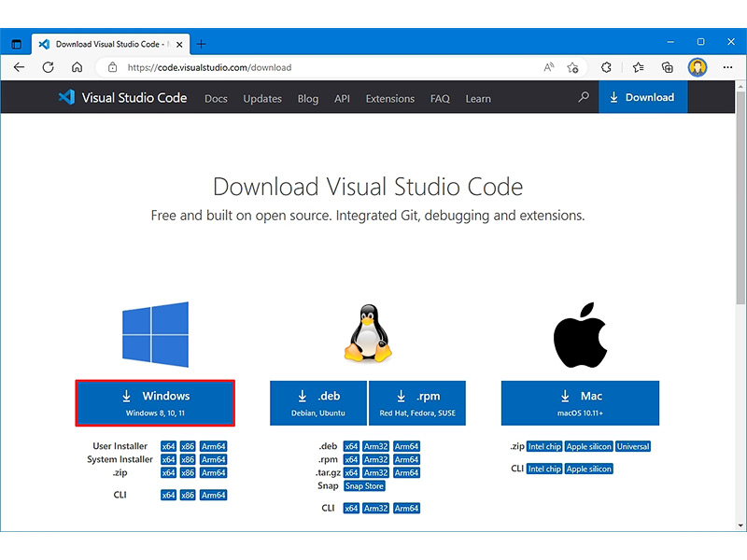Click the Apple logo image
The height and width of the screenshot is (560, 747).
pyautogui.click(x=580, y=335)
